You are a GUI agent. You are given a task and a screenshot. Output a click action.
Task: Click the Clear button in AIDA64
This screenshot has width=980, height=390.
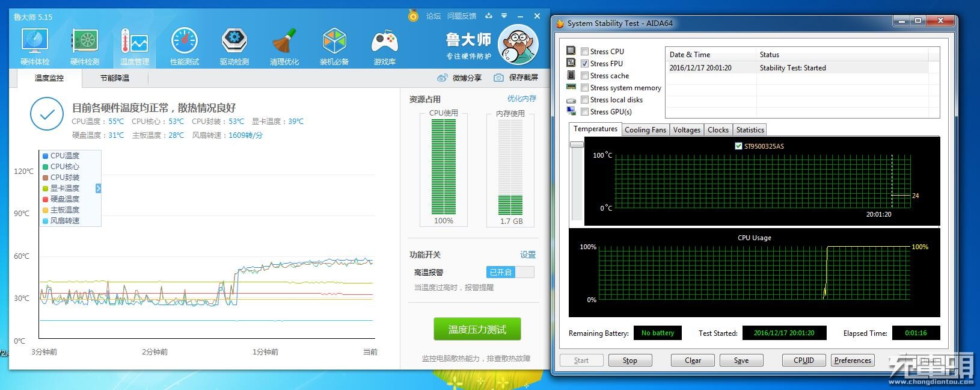pyautogui.click(x=693, y=361)
